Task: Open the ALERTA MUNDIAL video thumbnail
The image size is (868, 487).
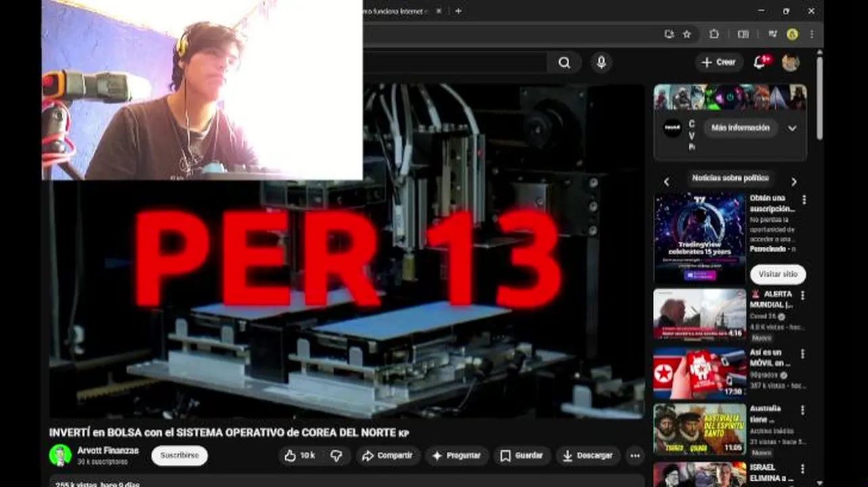Action: click(700, 315)
